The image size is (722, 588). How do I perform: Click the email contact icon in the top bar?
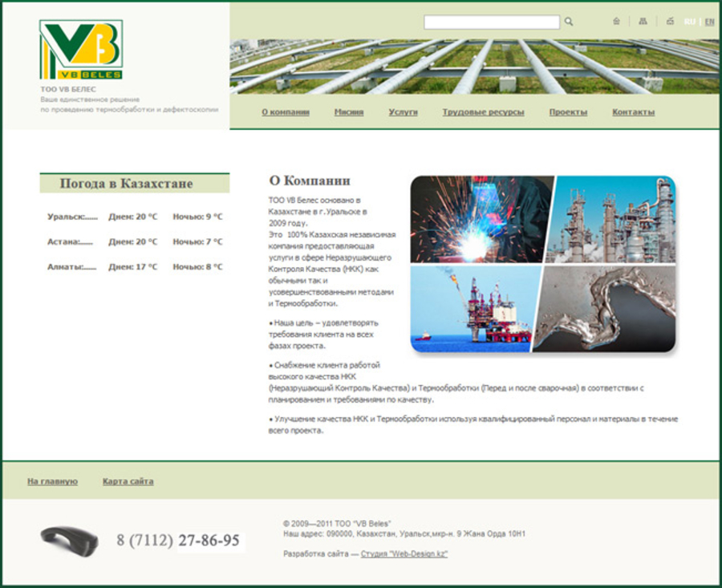pyautogui.click(x=671, y=21)
